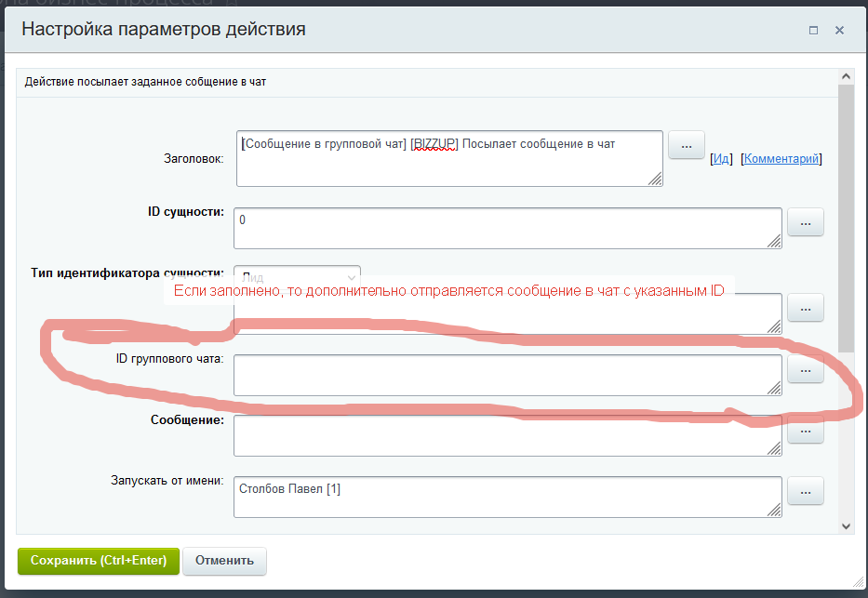Click the Отменить button
Screen dimensions: 868x598
pos(225,561)
